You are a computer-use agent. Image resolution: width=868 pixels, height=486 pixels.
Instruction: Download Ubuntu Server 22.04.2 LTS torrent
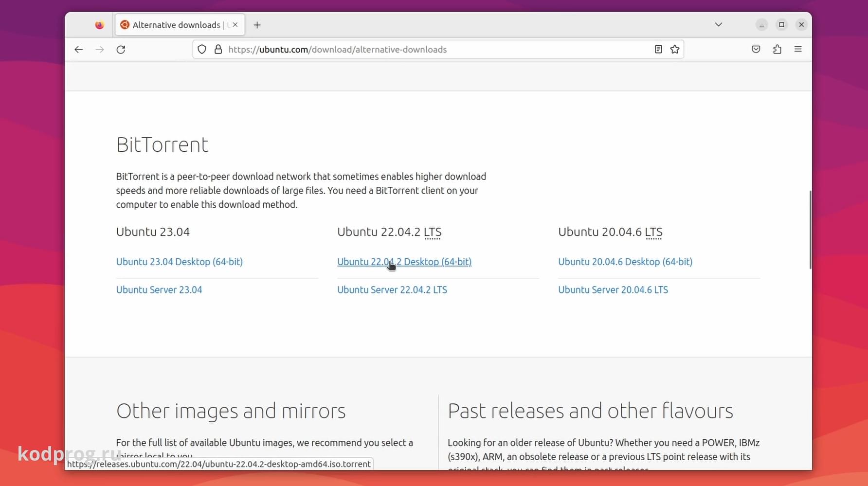(x=392, y=290)
